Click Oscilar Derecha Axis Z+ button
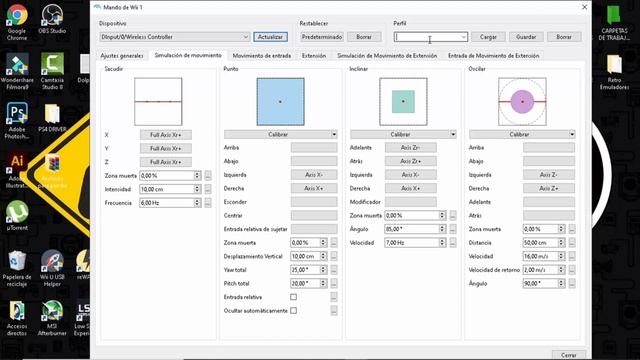 point(549,188)
